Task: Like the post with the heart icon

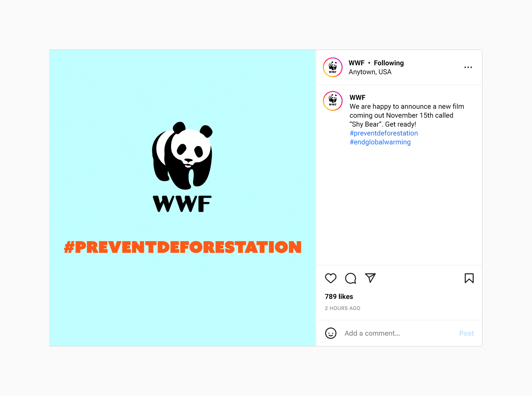Action: click(331, 278)
